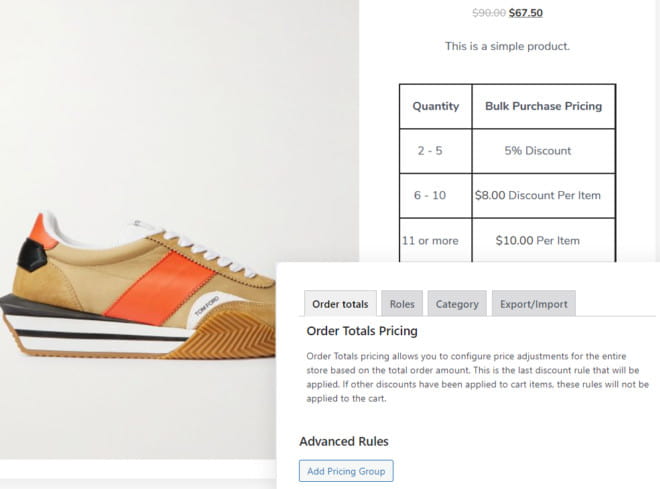Open the Roles tab
Viewport: 660px width, 489px height.
pyautogui.click(x=402, y=304)
